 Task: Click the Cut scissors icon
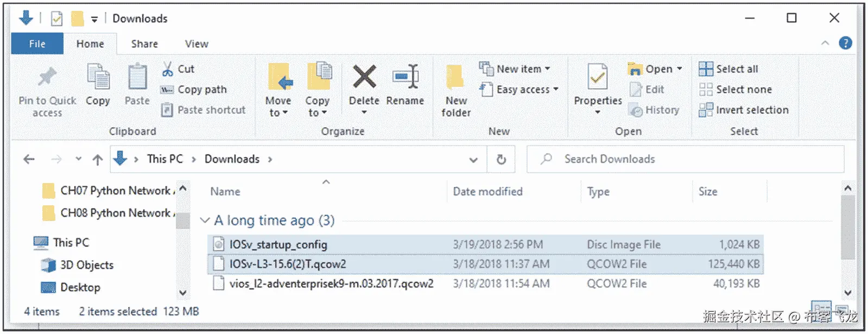pyautogui.click(x=168, y=69)
